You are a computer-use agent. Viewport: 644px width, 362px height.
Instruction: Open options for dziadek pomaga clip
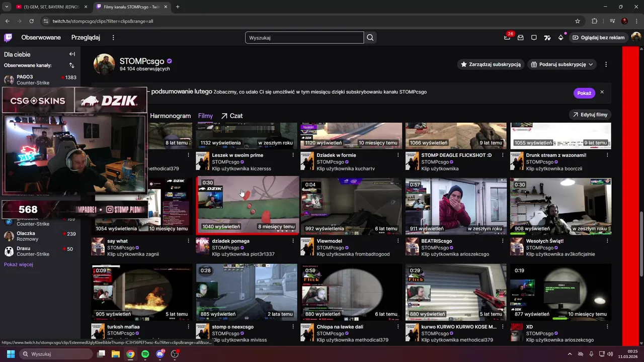coord(293,241)
